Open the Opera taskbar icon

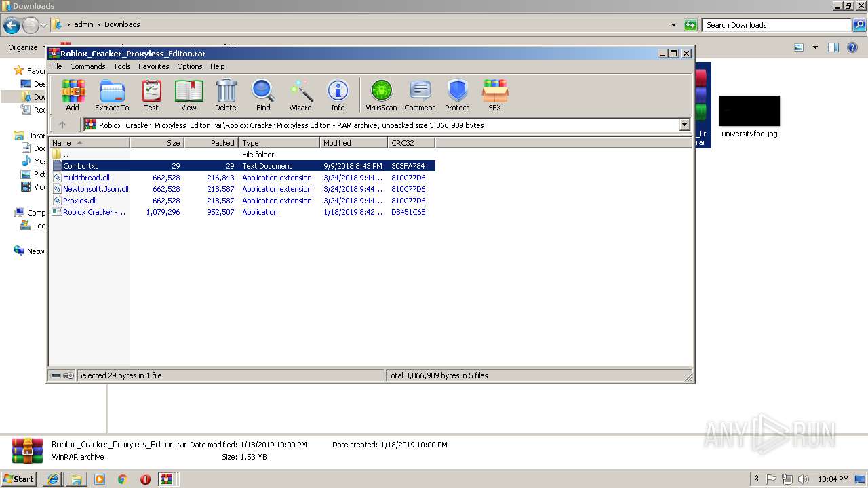145,479
